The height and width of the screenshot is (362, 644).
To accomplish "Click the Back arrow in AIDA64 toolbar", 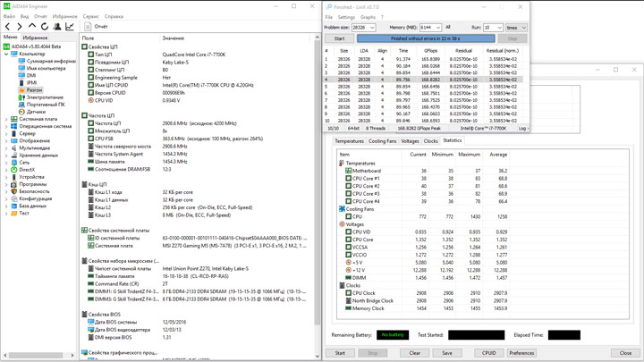I will tap(8, 27).
